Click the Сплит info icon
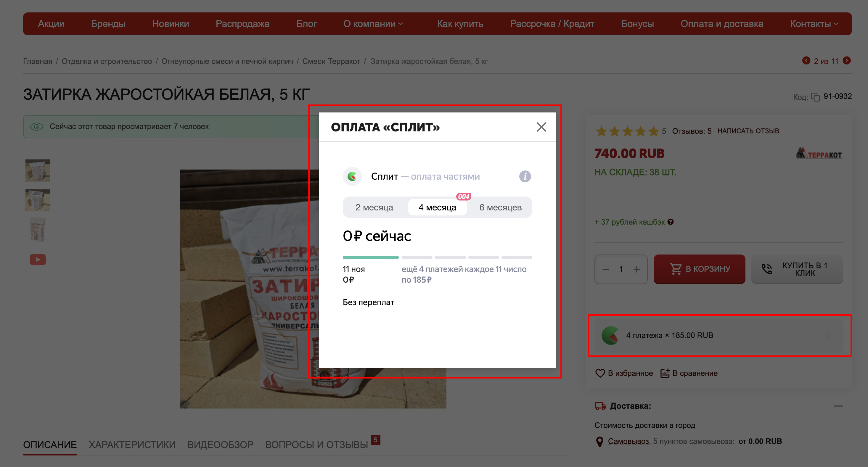 [x=525, y=176]
